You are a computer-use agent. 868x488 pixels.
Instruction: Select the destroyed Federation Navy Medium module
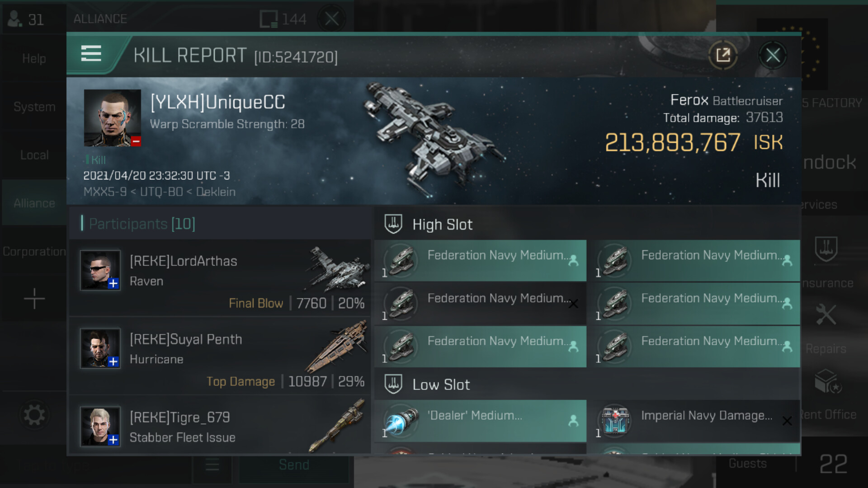480,304
